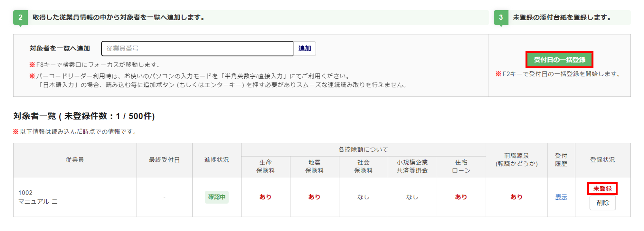Click the 生命保険料 column header
Screen dimensions: 644x231
pyautogui.click(x=266, y=167)
